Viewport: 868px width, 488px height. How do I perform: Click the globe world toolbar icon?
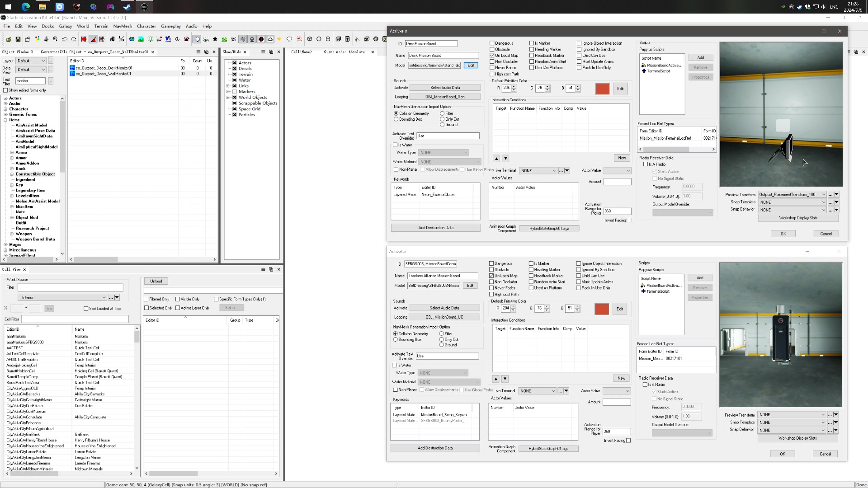[132, 39]
